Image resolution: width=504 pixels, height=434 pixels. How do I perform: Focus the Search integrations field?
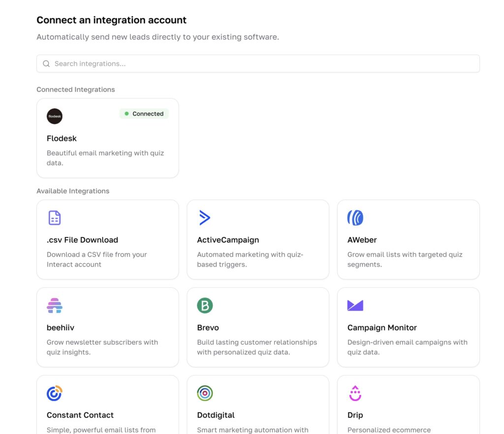tap(258, 64)
